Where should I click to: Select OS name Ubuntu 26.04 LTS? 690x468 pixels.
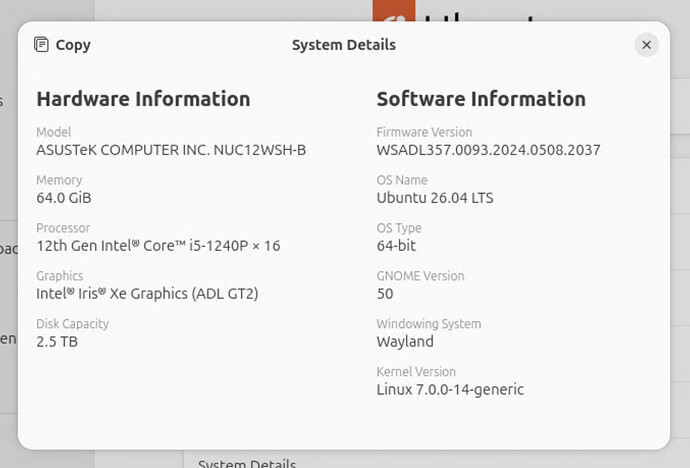435,198
